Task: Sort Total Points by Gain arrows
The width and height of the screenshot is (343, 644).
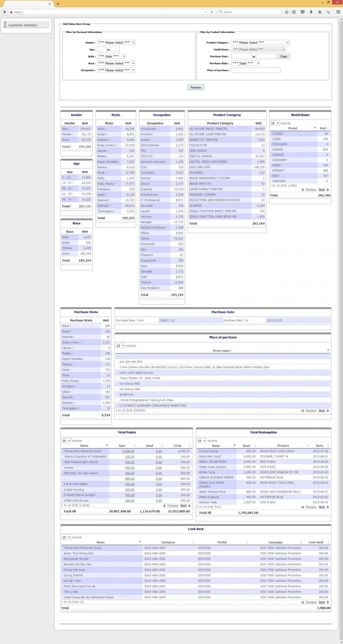Action: coord(134,445)
